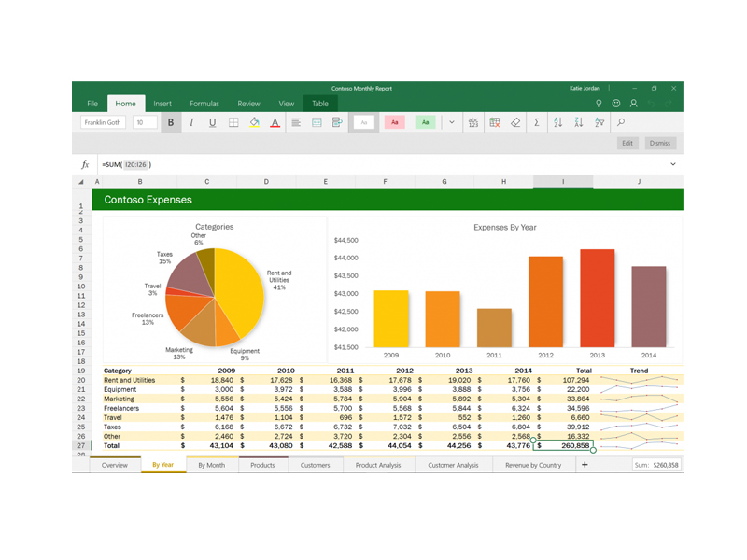
Task: Open the Product Analysis sheet tab
Action: point(378,465)
